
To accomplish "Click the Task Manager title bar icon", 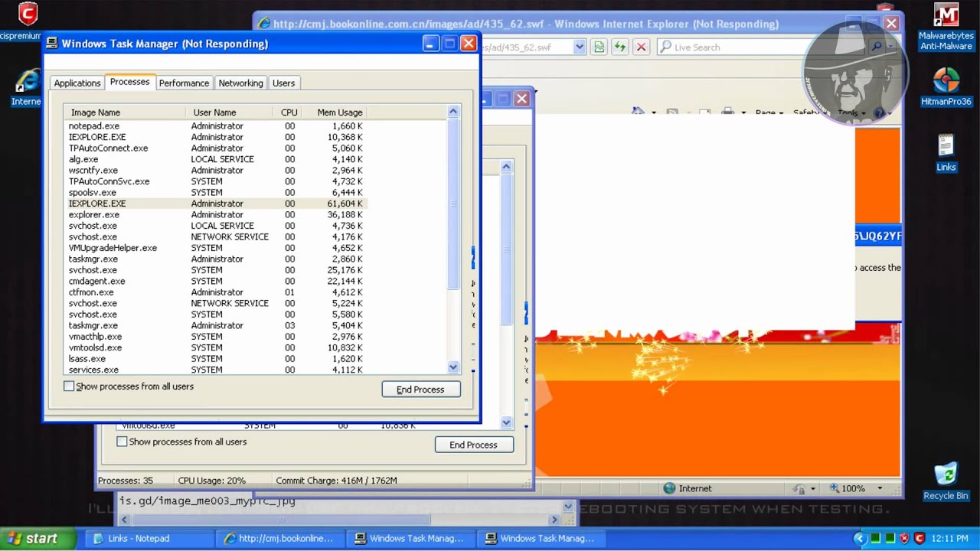I will [x=52, y=44].
